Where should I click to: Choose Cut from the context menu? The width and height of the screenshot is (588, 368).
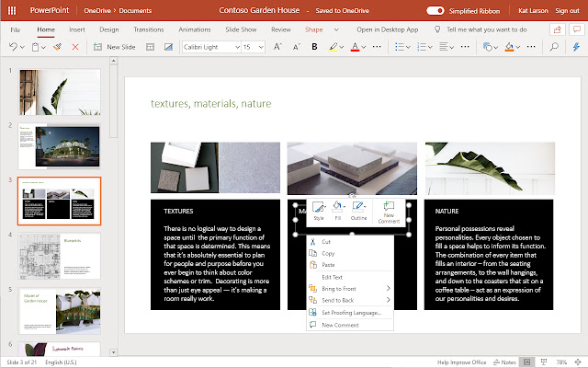[326, 242]
